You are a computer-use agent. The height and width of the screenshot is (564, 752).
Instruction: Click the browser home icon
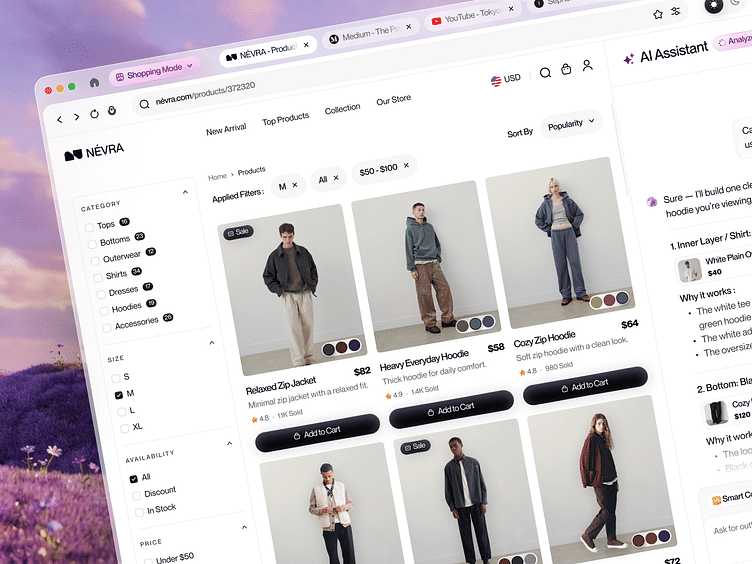point(94,82)
